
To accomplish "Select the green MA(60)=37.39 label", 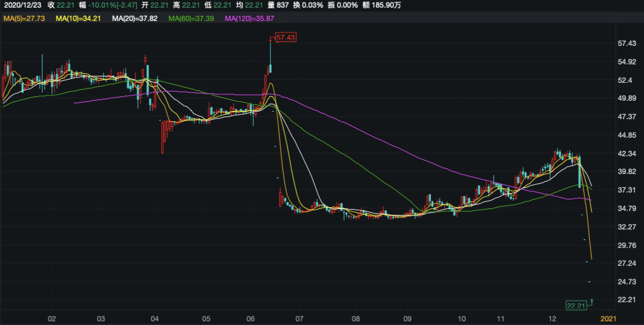I will pos(191,19).
